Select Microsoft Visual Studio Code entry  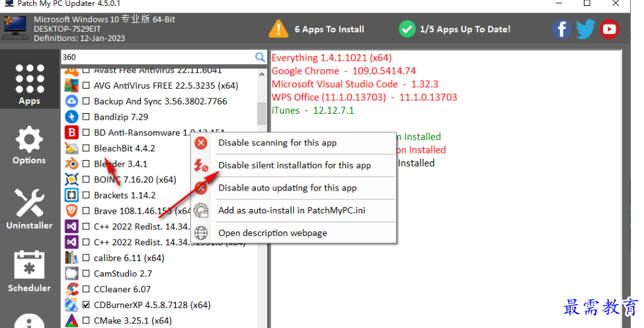(355, 84)
